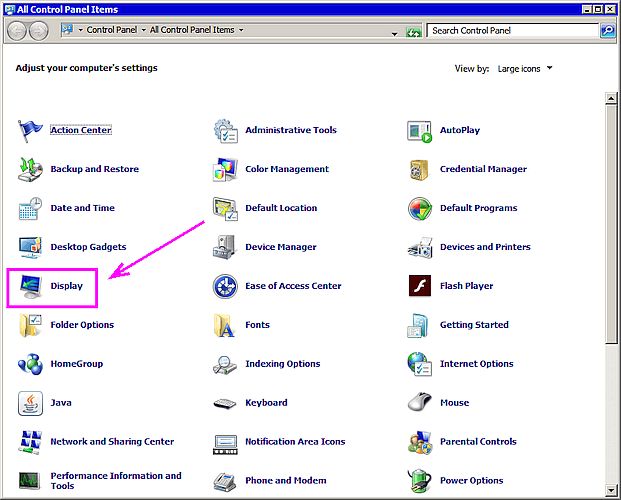Open the Fonts link text
This screenshot has width=621, height=500.
point(257,325)
